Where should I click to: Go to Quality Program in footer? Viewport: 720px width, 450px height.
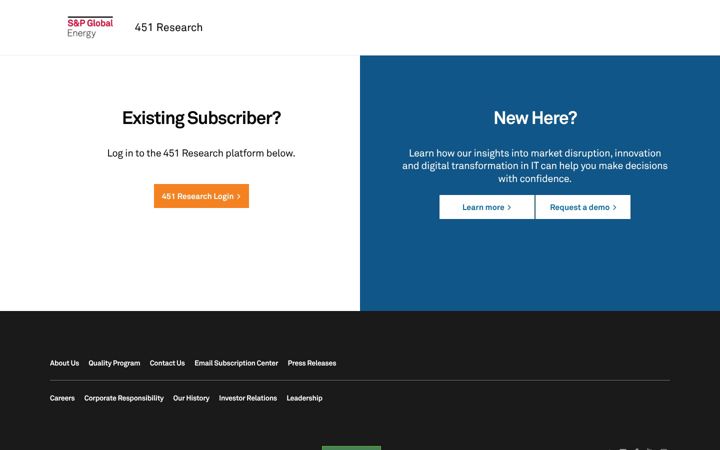114,363
